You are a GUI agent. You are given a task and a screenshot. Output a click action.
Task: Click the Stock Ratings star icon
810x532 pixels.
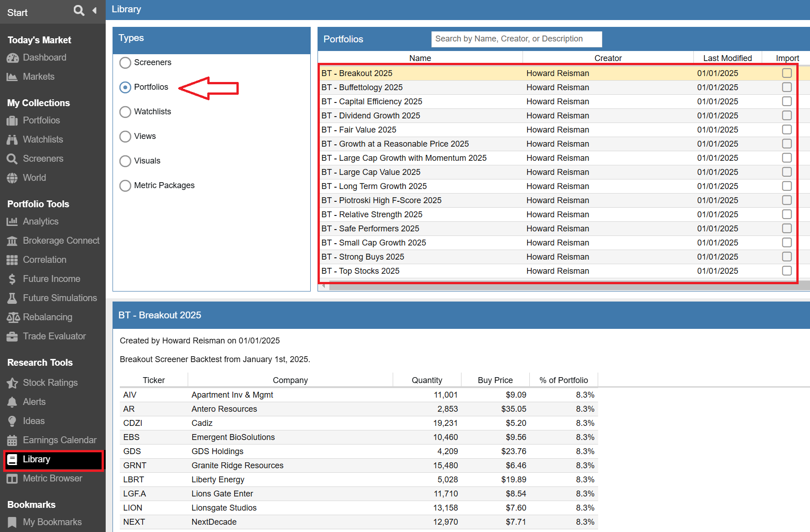point(12,383)
